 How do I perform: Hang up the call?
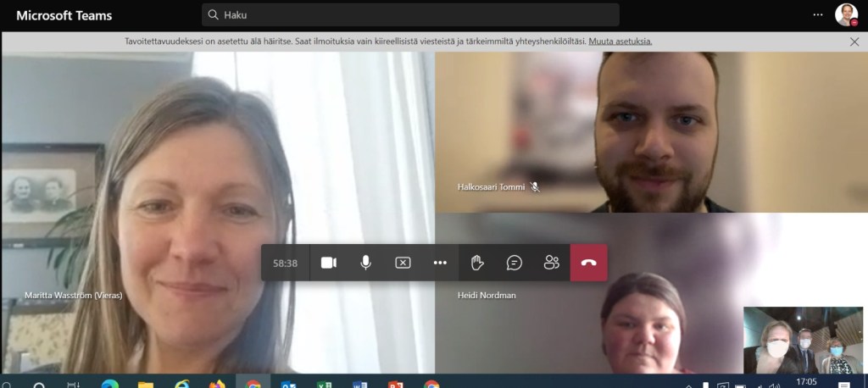point(589,263)
